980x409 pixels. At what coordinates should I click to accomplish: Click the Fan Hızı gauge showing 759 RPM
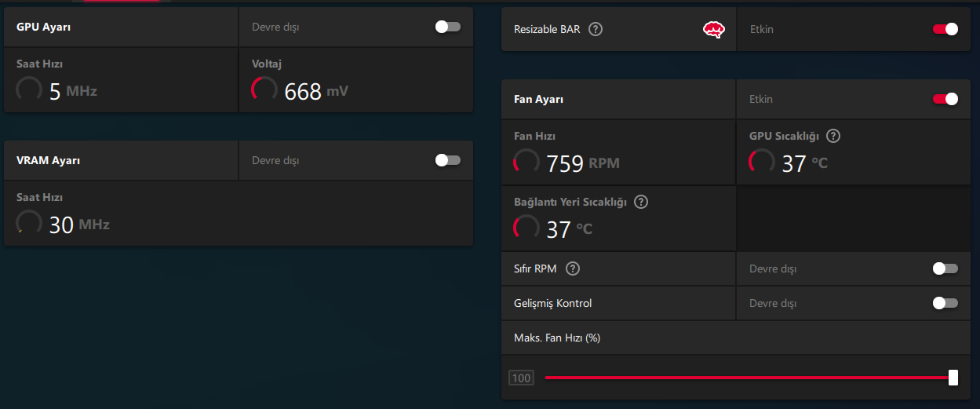click(526, 162)
